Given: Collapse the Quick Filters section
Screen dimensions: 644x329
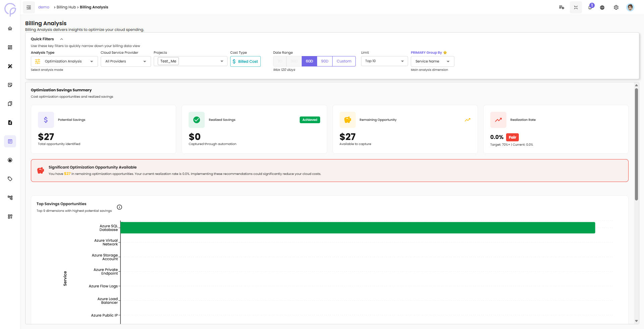Looking at the screenshot, I should click(62, 39).
